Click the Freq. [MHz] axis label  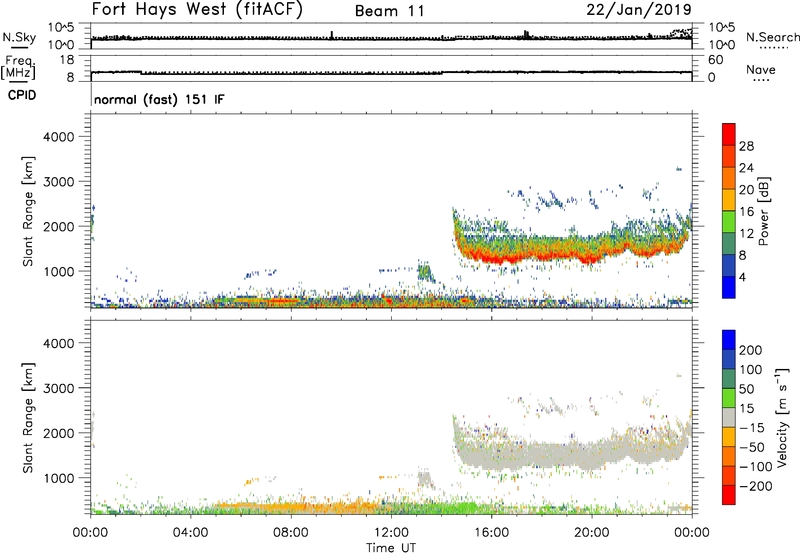(x=19, y=67)
